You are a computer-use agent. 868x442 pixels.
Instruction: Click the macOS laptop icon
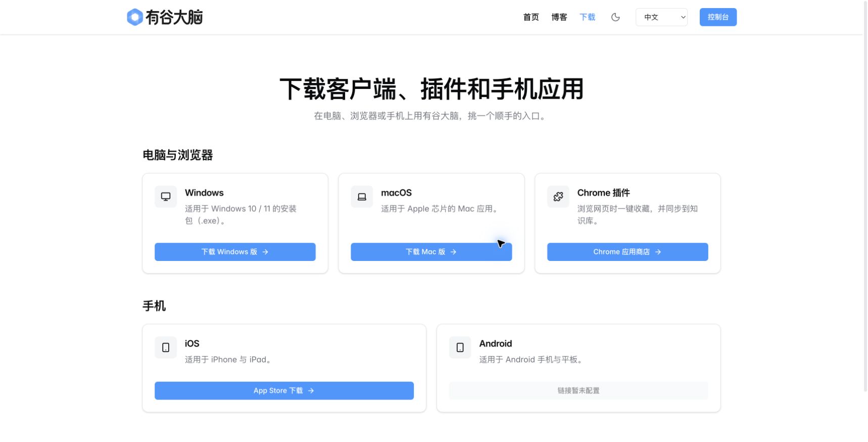click(x=362, y=197)
